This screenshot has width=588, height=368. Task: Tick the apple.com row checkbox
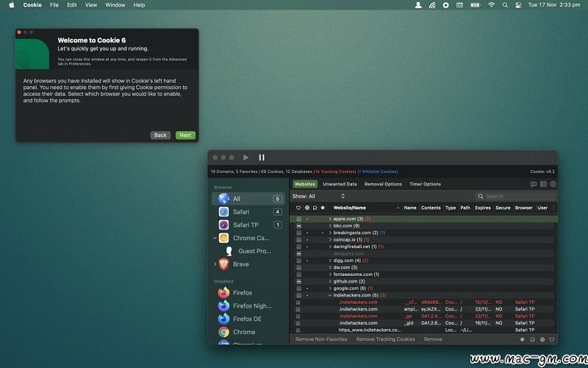298,219
